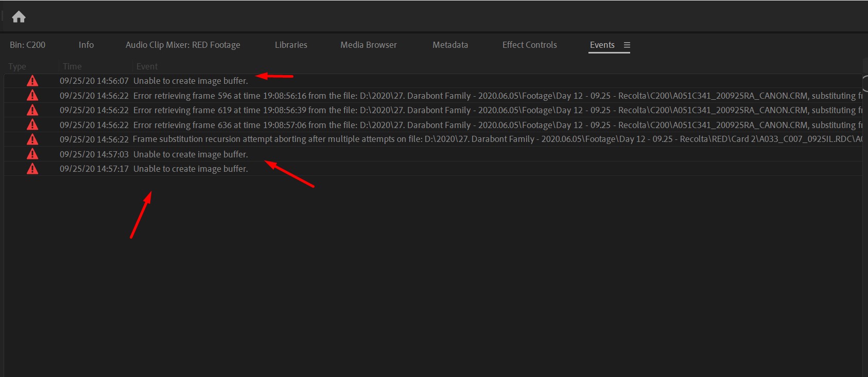
Task: Open the Effect Controls tab
Action: pyautogui.click(x=530, y=45)
